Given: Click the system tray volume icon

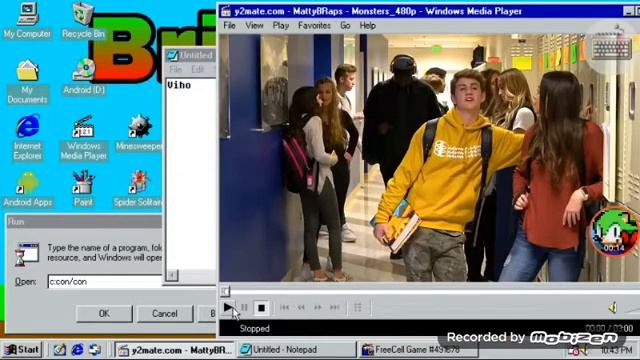Looking at the screenshot, I should pos(584,351).
